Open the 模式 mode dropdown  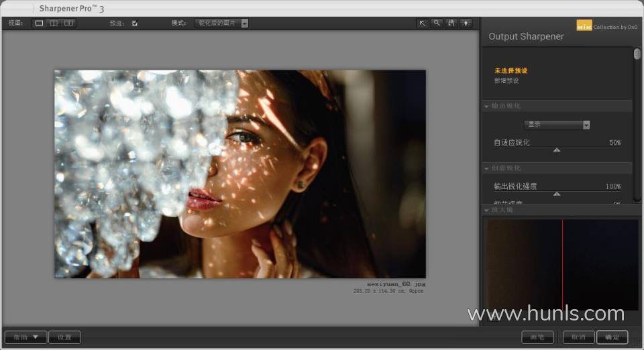(221, 23)
